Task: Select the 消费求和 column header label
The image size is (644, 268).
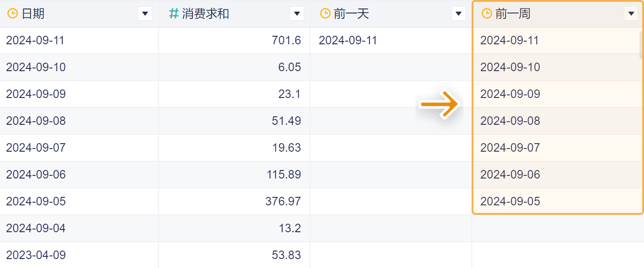Action: click(205, 14)
